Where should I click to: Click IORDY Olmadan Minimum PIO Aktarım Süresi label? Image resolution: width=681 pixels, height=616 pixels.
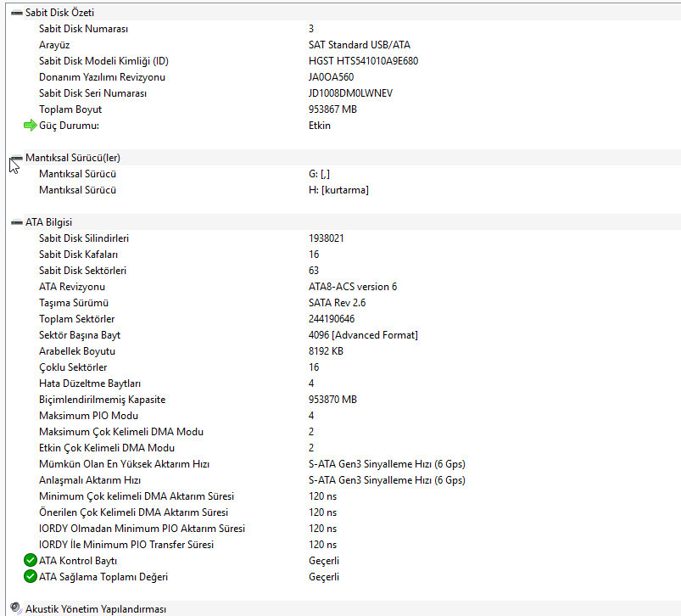pyautogui.click(x=142, y=529)
